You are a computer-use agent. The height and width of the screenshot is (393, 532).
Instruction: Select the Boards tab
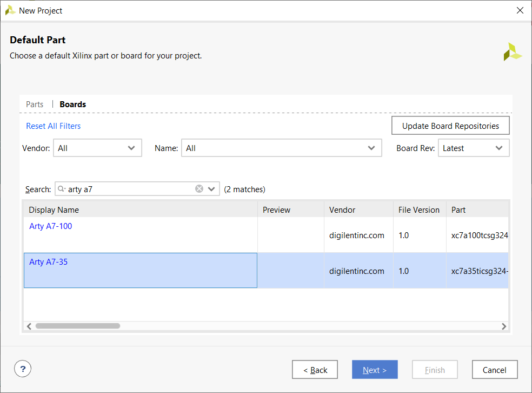(72, 104)
